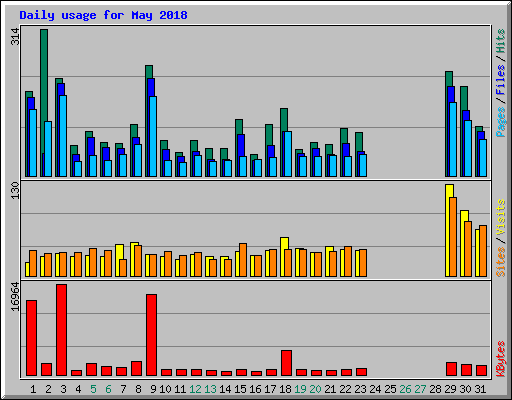512x400 pixels.
Task: Click the 16964 KBytes axis value
Action: coord(15,296)
